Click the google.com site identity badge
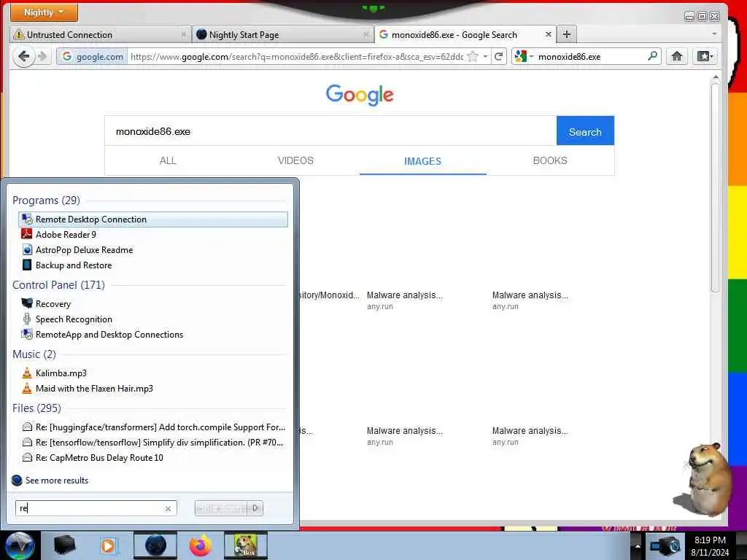This screenshot has width=747, height=560. tap(93, 57)
